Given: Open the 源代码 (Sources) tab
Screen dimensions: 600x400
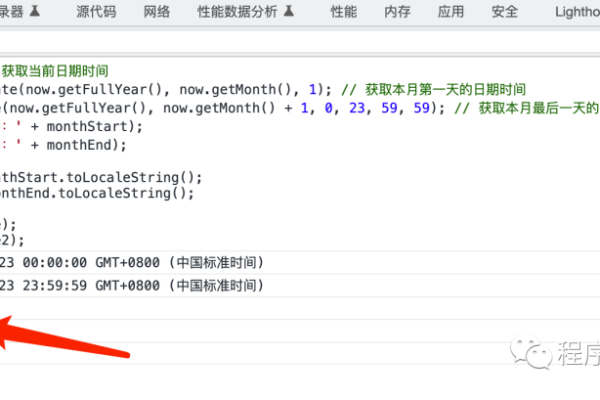Looking at the screenshot, I should [96, 12].
